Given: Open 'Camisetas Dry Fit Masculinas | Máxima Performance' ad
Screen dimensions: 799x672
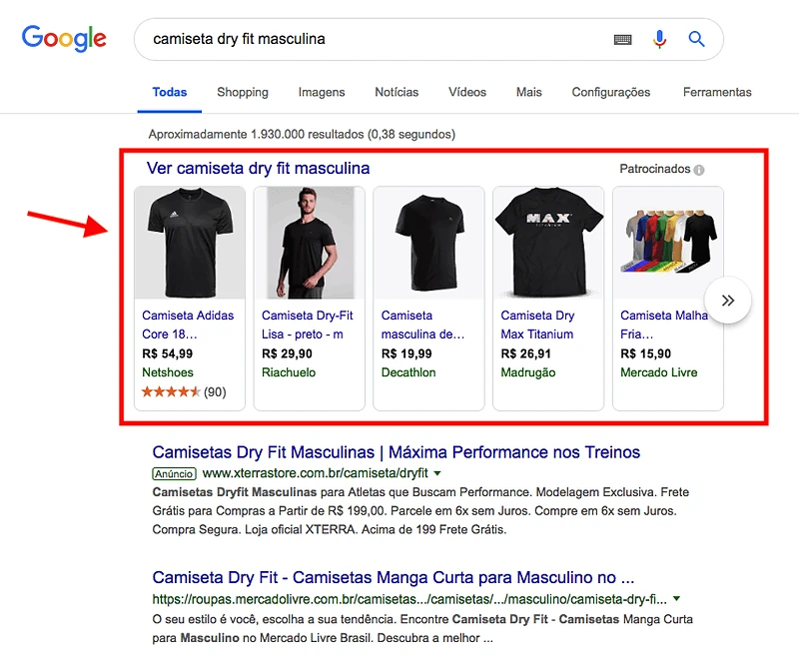Looking at the screenshot, I should point(396,452).
